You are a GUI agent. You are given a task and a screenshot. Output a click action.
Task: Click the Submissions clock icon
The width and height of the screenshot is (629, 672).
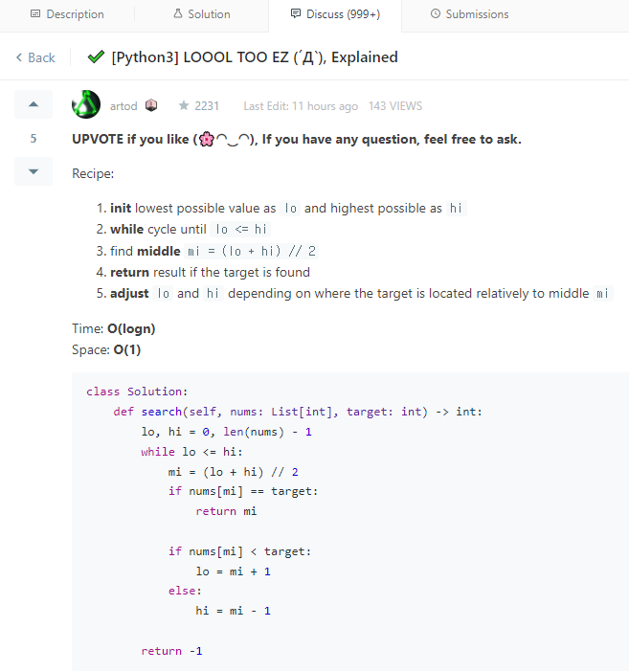coord(436,13)
